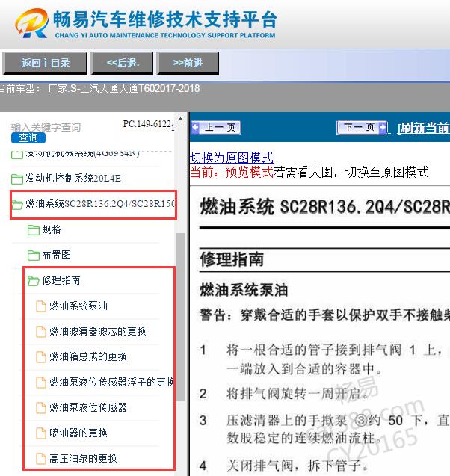Click document icon beside 喷油器的更换
Viewport: 450px width, 476px height.
tap(41, 433)
